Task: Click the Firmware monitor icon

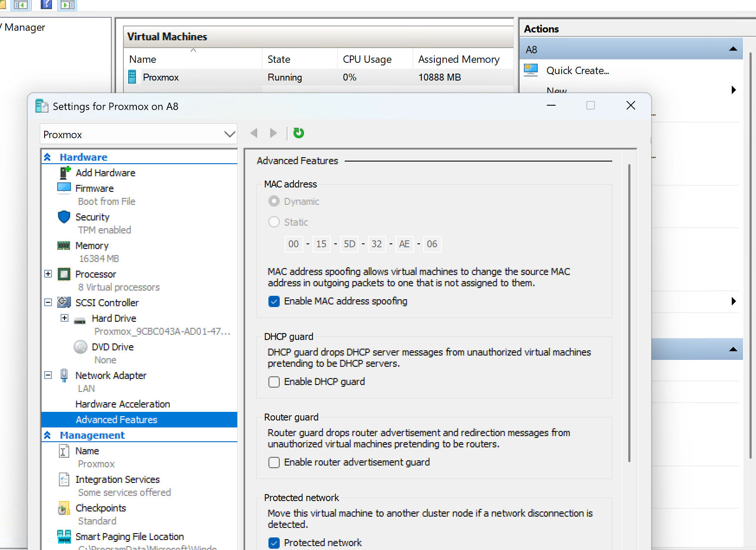Action: (64, 188)
